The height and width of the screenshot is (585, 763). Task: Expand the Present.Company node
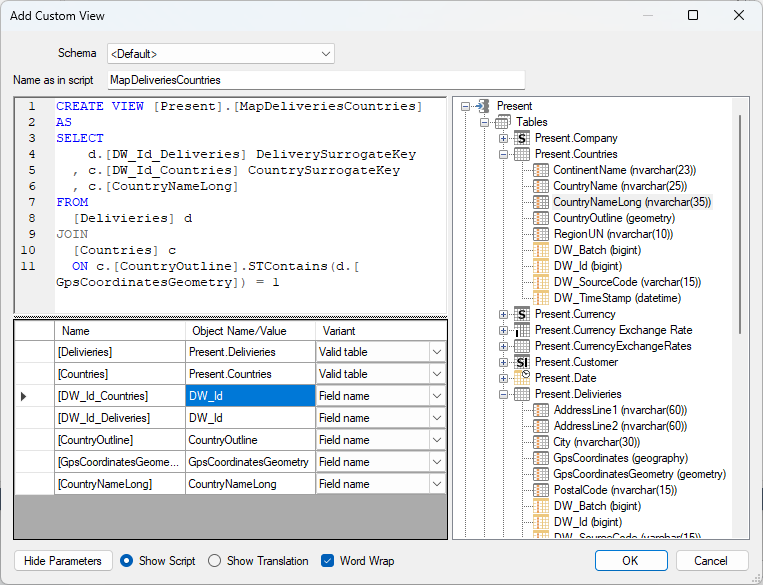[504, 138]
